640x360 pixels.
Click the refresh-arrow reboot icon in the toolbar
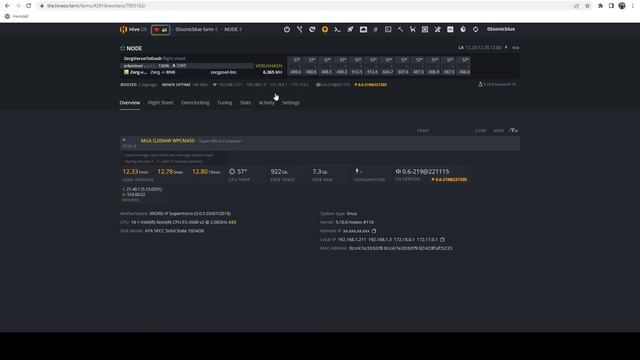[312, 29]
